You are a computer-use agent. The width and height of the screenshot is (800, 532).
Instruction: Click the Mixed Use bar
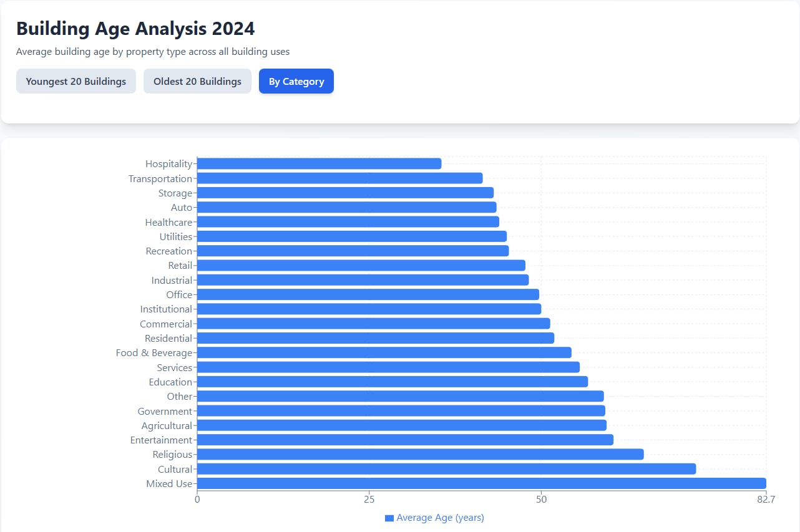(481, 483)
